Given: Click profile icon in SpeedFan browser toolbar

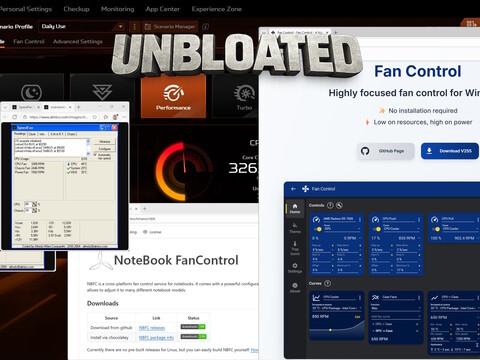Looking at the screenshot, I should coord(115,117).
